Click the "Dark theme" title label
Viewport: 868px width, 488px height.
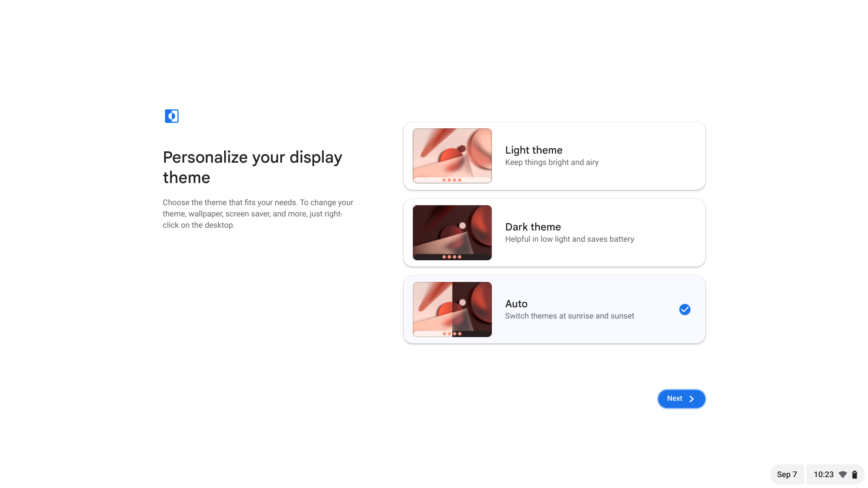pos(533,227)
